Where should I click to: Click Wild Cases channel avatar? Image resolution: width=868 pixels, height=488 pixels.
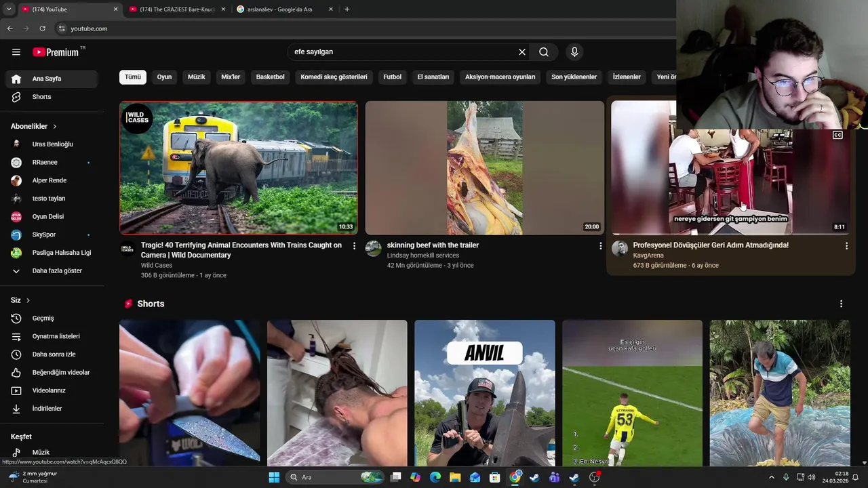coord(127,249)
